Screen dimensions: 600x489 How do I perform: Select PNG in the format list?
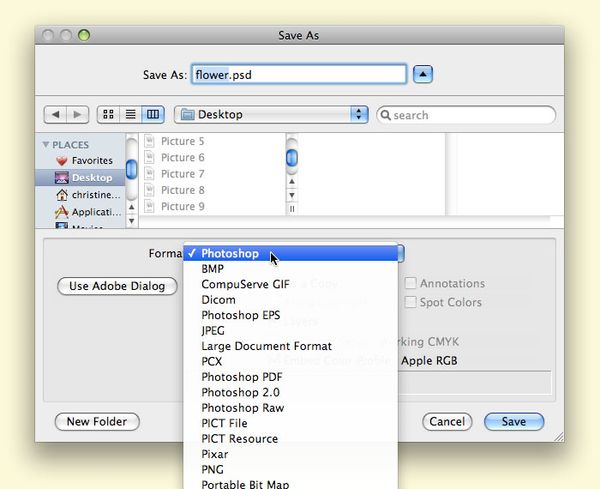click(212, 469)
